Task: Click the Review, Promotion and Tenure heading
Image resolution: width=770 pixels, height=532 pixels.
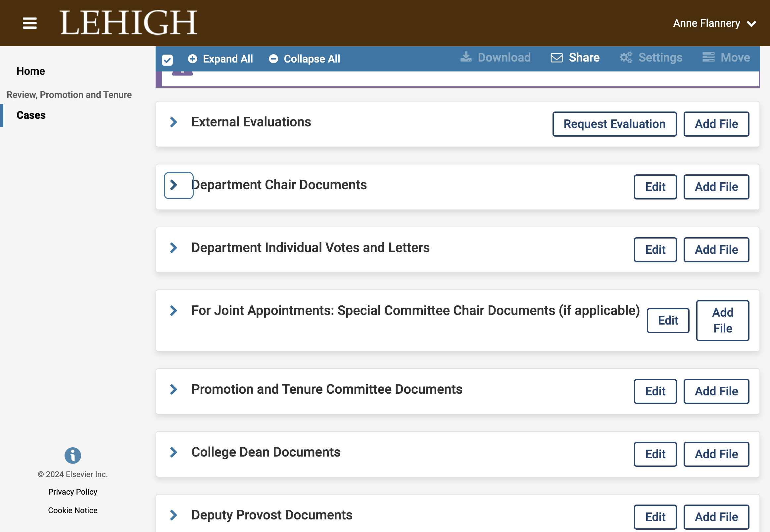Action: coord(69,95)
